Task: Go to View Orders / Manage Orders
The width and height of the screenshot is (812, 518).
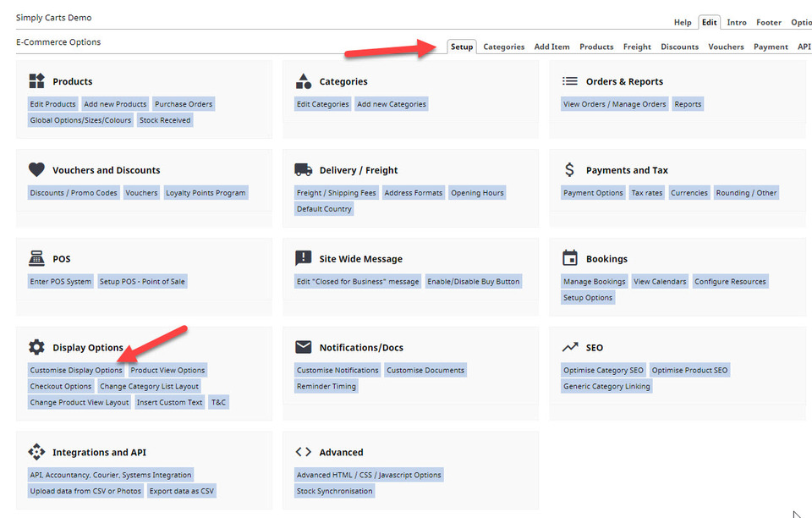Action: (x=615, y=104)
